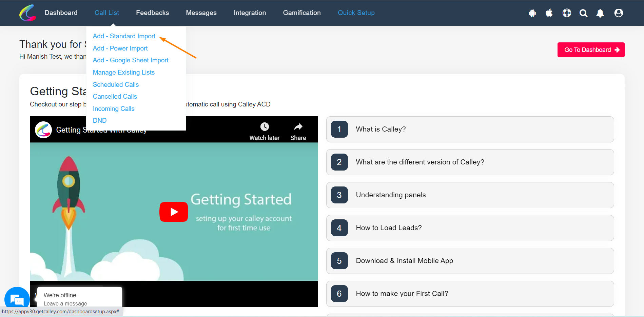Click the Calley channel avatar on video
This screenshot has width=644, height=317.
click(x=43, y=130)
